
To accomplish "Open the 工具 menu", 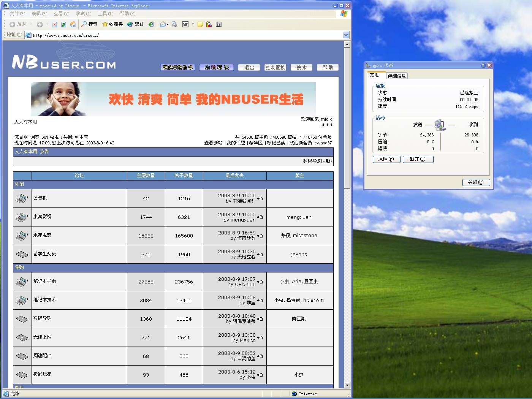I will 105,14.
